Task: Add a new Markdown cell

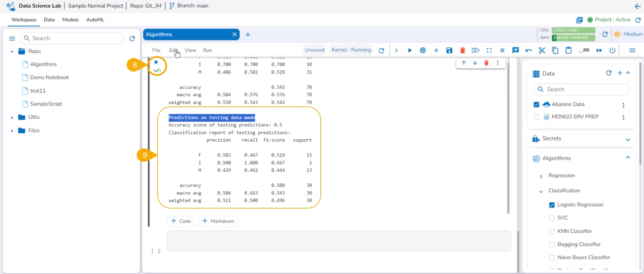Action: pos(218,221)
